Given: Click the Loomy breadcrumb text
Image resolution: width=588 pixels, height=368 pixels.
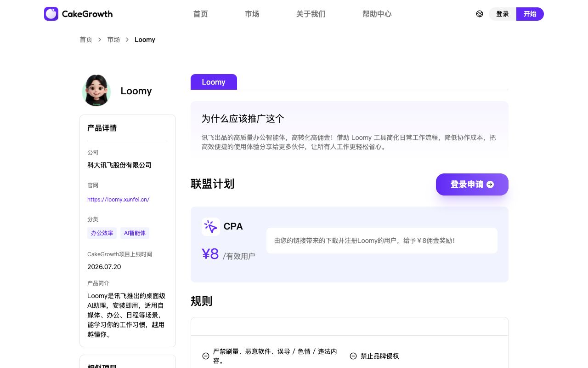Looking at the screenshot, I should tap(145, 40).
